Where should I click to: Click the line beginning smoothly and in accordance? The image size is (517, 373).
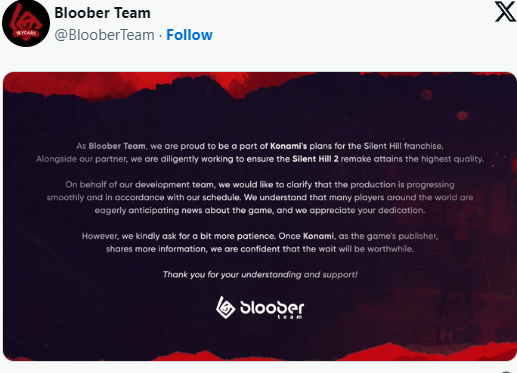(260, 197)
